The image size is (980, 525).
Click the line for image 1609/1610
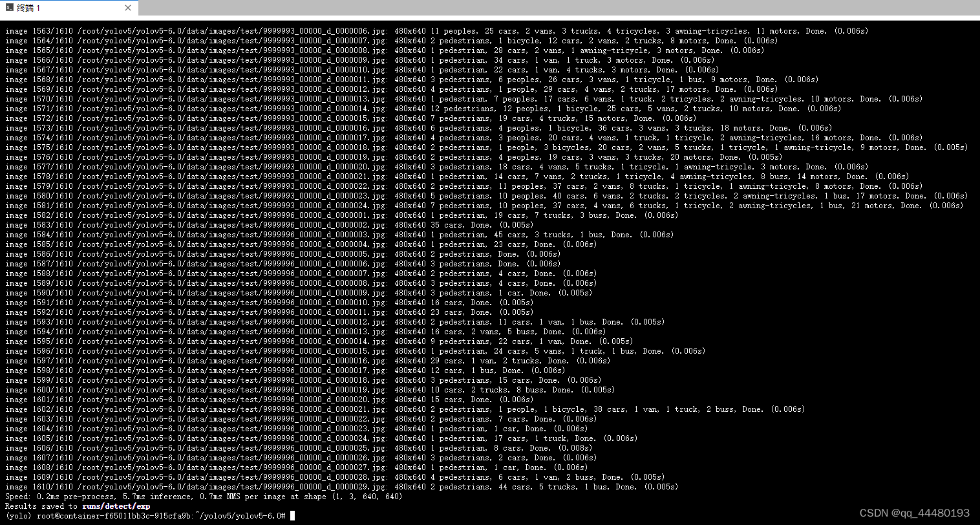335,477
